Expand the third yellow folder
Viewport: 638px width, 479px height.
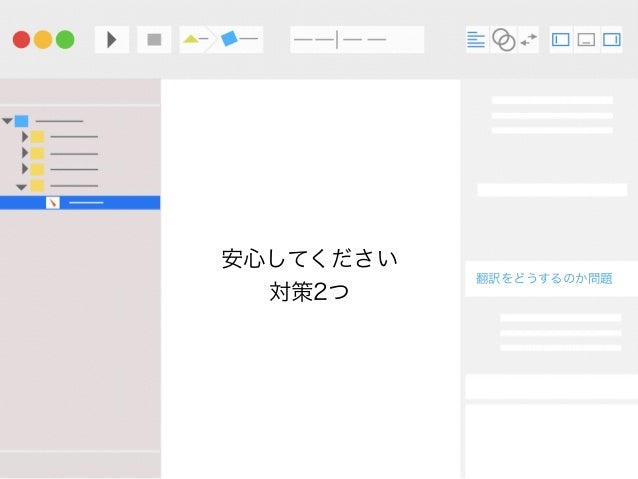coord(25,169)
